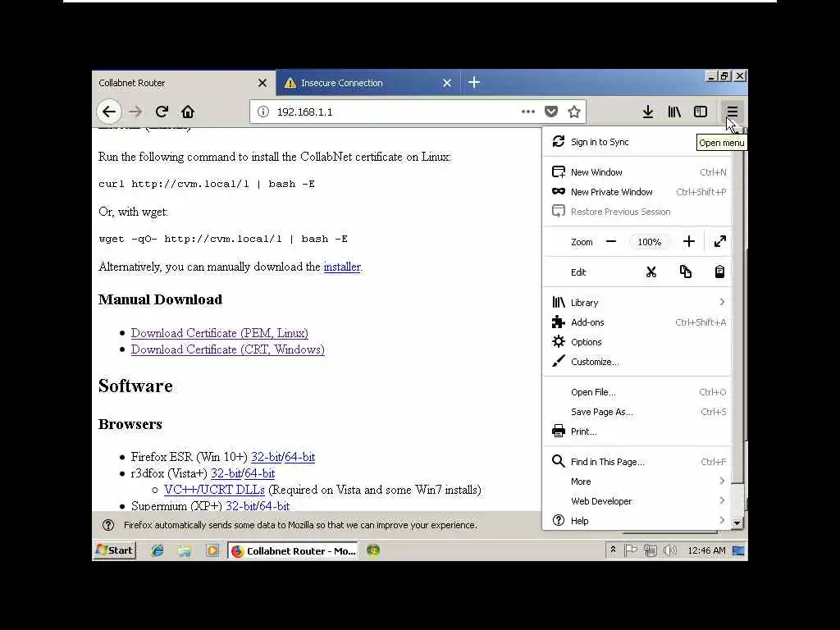This screenshot has height=630, width=840.
Task: Choose Customize... in the menu
Action: coord(637,362)
